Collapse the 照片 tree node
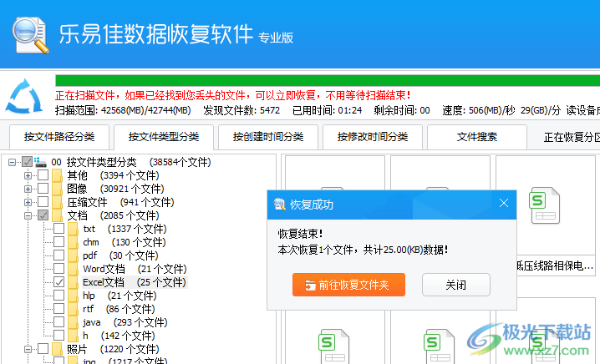 [28, 350]
